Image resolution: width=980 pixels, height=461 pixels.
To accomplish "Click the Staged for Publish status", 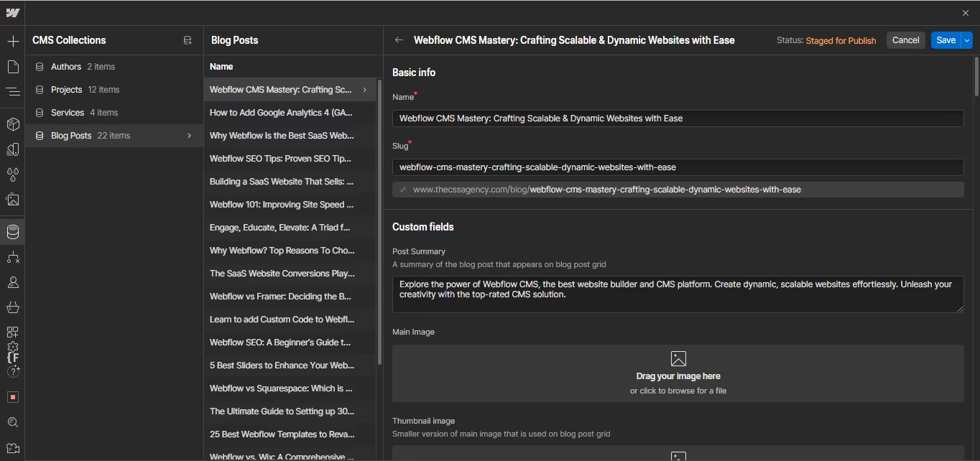I will [x=841, y=41].
